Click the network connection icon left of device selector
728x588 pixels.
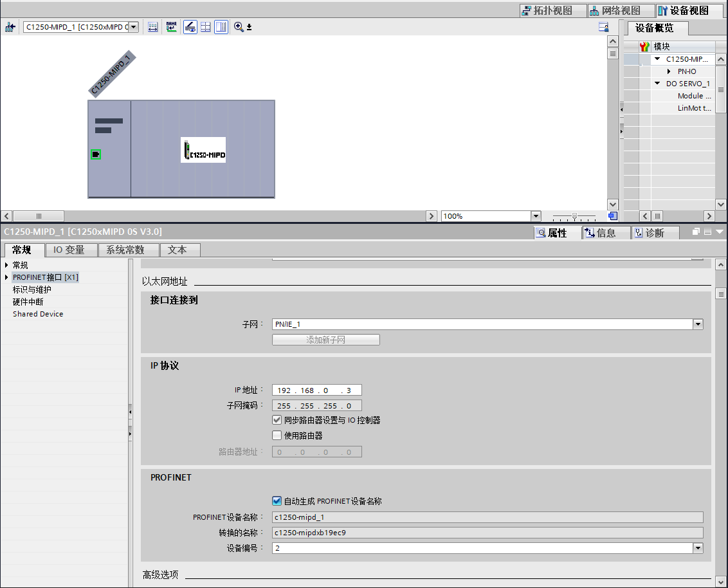(10, 27)
